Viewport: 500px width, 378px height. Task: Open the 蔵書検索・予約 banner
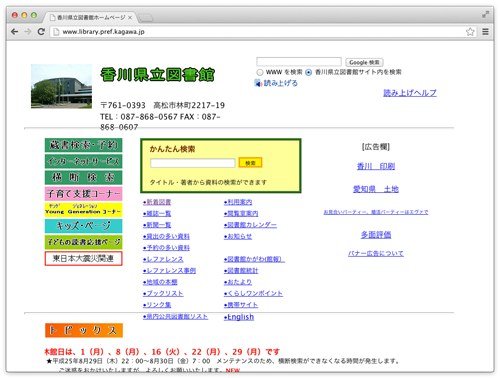tap(83, 145)
